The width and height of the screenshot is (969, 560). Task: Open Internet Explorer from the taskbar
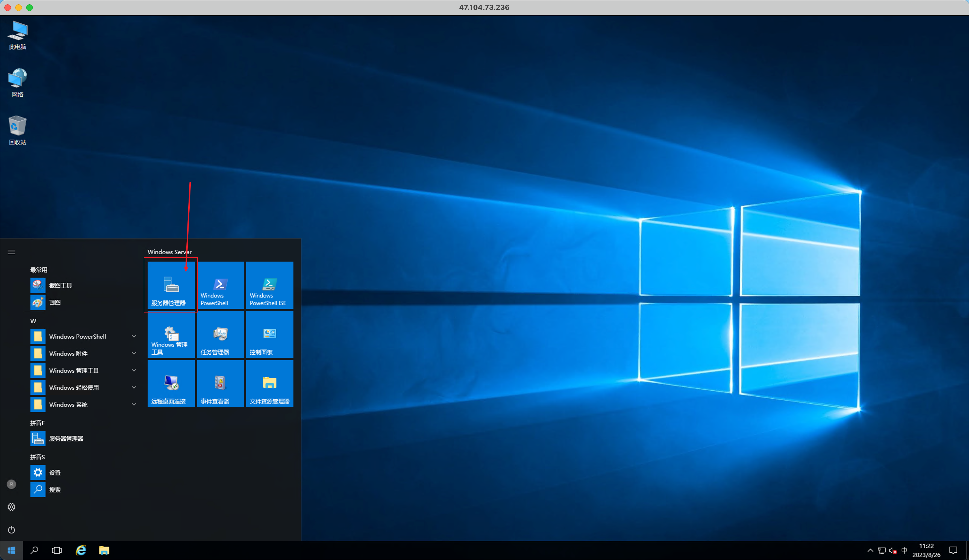[x=81, y=551]
